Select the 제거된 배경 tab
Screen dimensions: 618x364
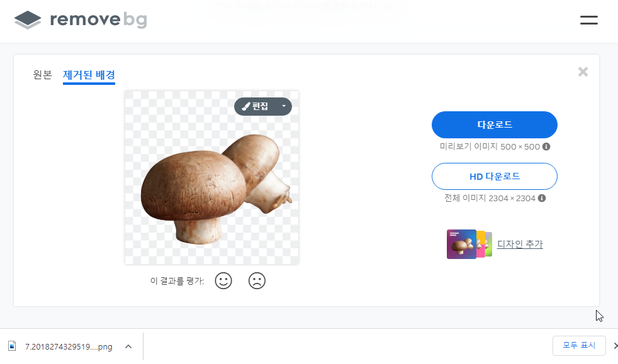tap(89, 75)
